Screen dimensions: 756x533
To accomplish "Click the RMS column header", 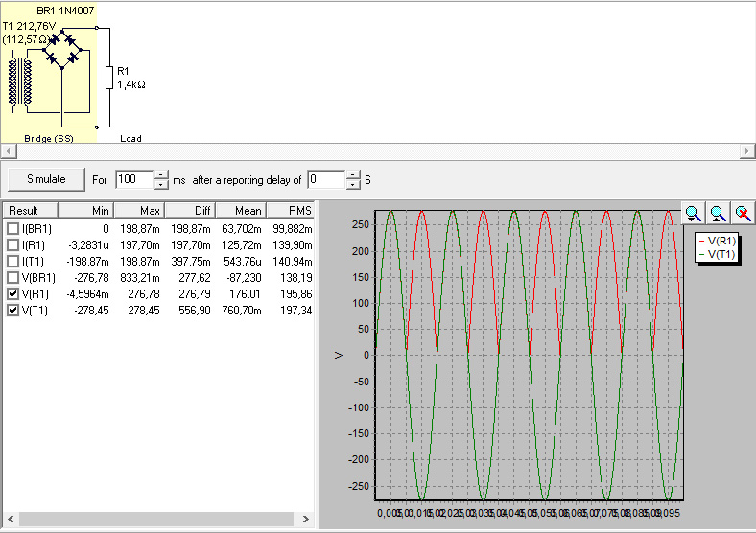I will [x=290, y=210].
